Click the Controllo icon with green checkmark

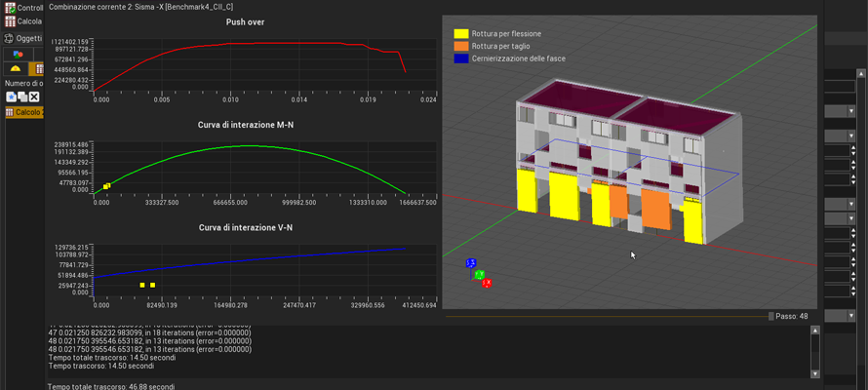click(x=10, y=9)
